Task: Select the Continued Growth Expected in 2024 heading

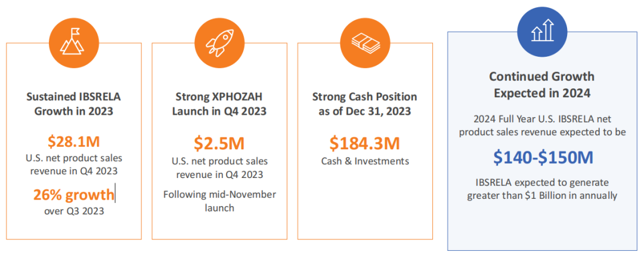Action: point(541,85)
